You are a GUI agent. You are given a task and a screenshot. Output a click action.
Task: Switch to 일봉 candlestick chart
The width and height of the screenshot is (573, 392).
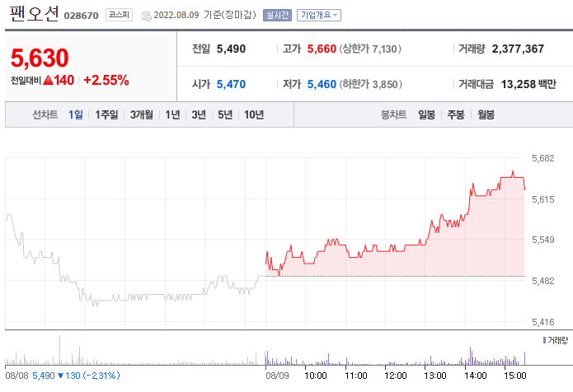point(426,114)
